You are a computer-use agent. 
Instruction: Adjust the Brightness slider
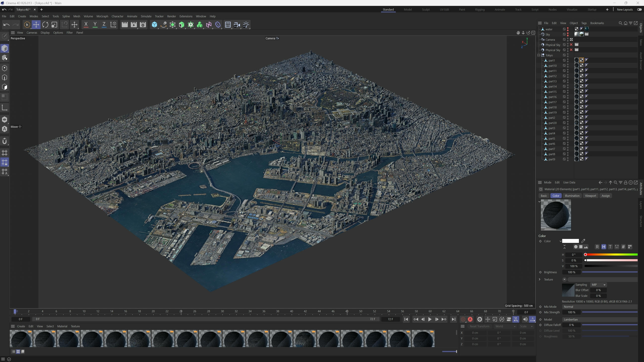tap(610, 272)
